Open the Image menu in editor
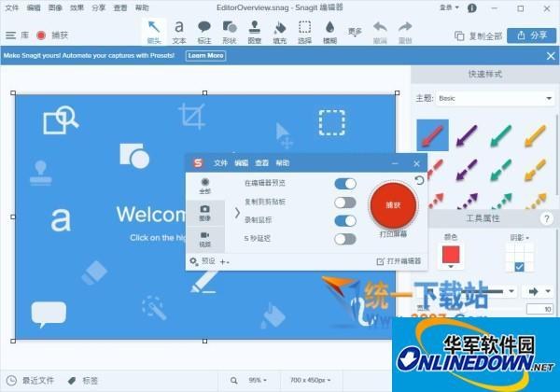This screenshot has height=392, width=560. pyautogui.click(x=55, y=7)
